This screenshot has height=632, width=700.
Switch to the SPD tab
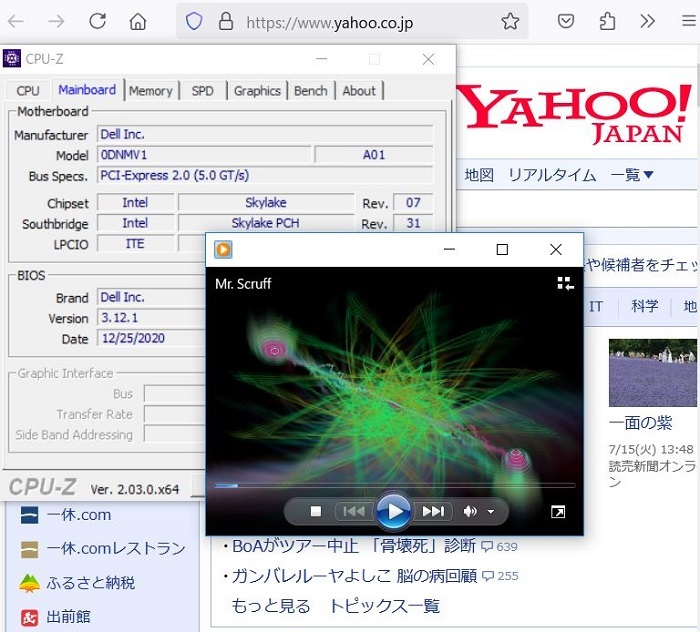pyautogui.click(x=202, y=91)
